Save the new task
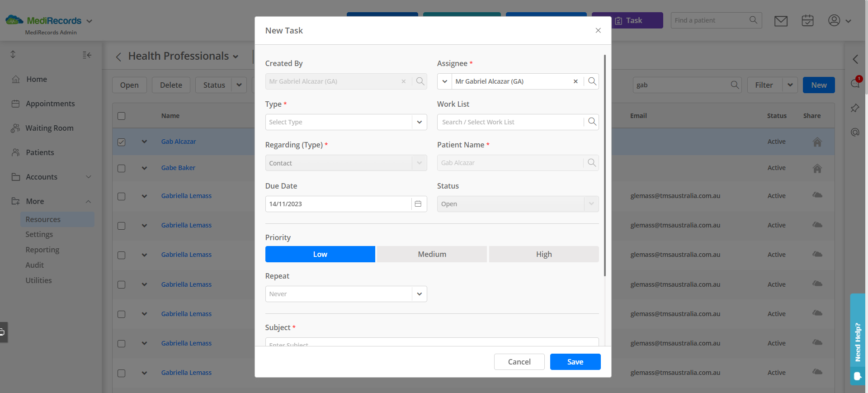Screen dimensions: 868x393 tap(576, 362)
